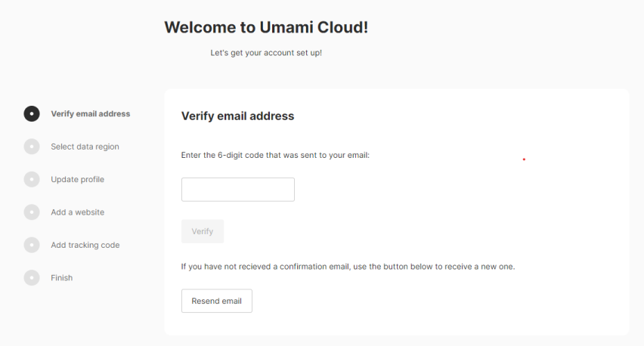Click the Verify email address card heading
Viewport: 644px width, 346px height.
pos(237,116)
